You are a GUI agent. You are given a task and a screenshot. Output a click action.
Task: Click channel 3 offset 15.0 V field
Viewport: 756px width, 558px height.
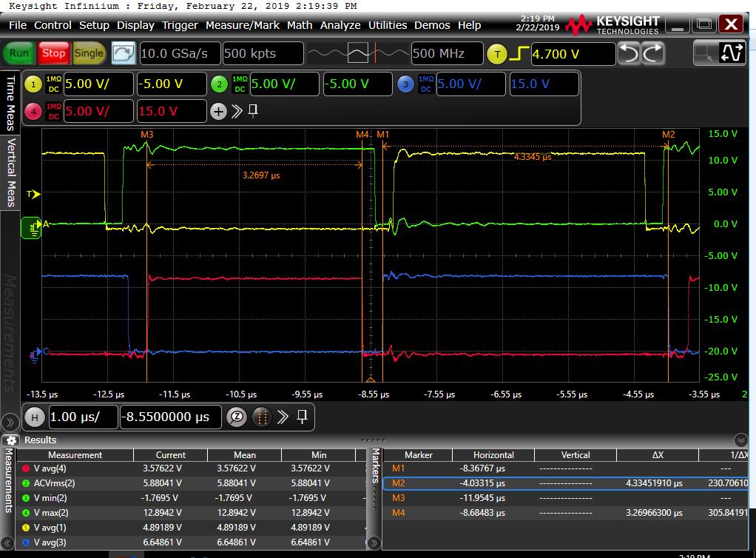click(x=544, y=84)
